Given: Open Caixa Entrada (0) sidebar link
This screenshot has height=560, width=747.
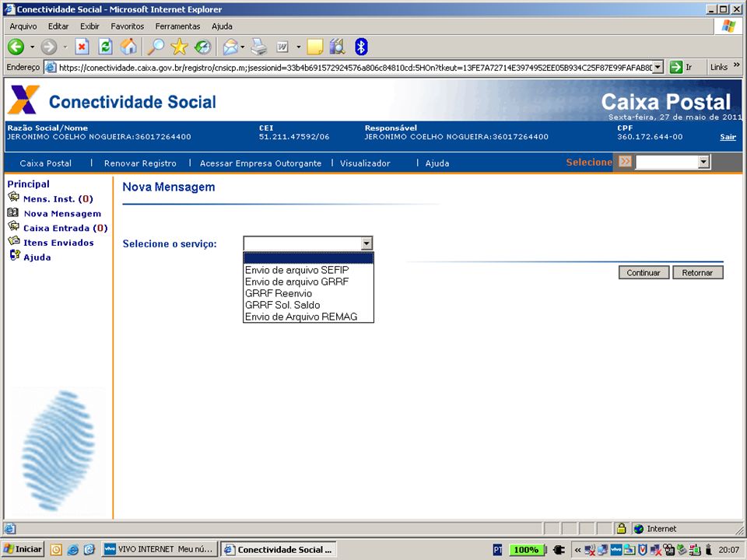Looking at the screenshot, I should point(65,228).
